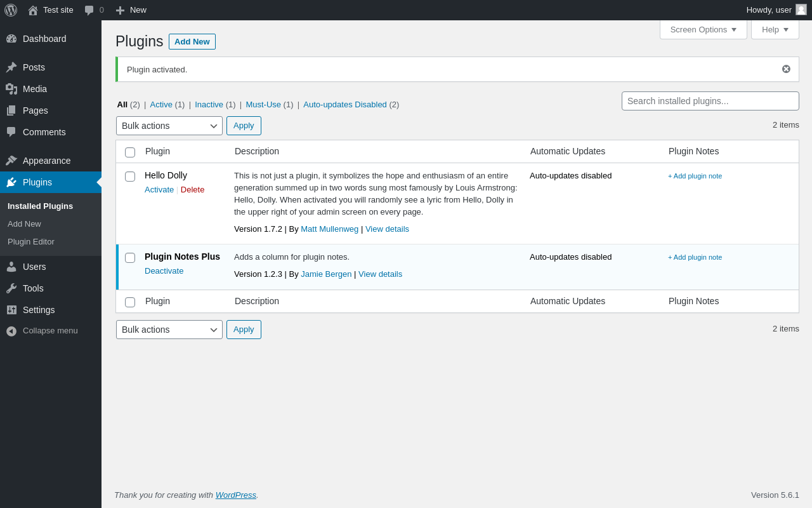Viewport: 812px width, 508px height.
Task: Expand the Screen Options panel
Action: 703,29
